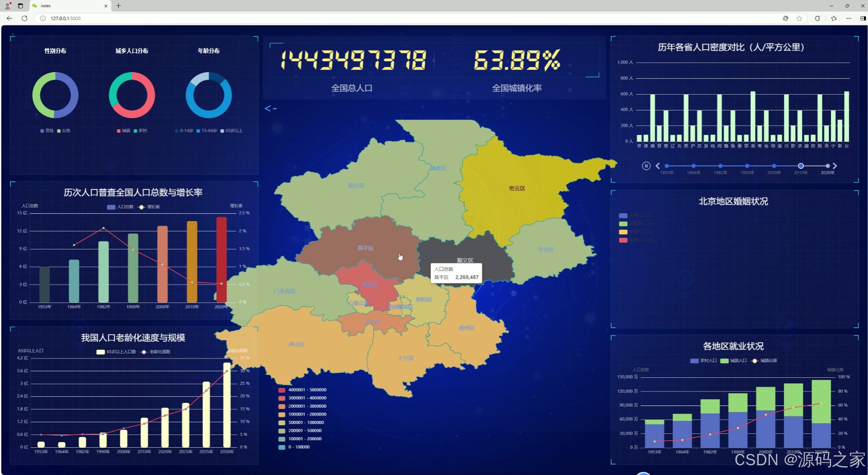Toggle the 人口总数 legend in census chart
This screenshot has height=475, width=868.
[120, 207]
